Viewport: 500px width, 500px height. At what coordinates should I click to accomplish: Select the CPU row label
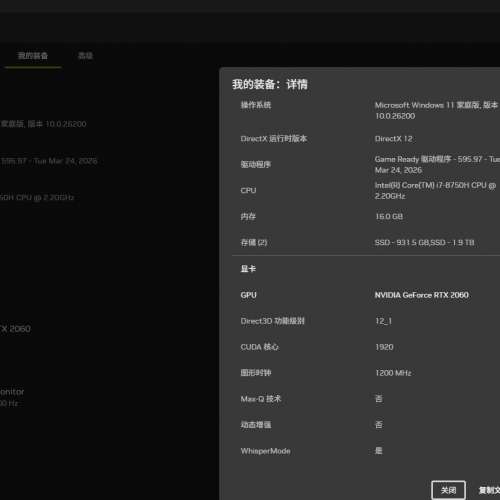coord(248,190)
